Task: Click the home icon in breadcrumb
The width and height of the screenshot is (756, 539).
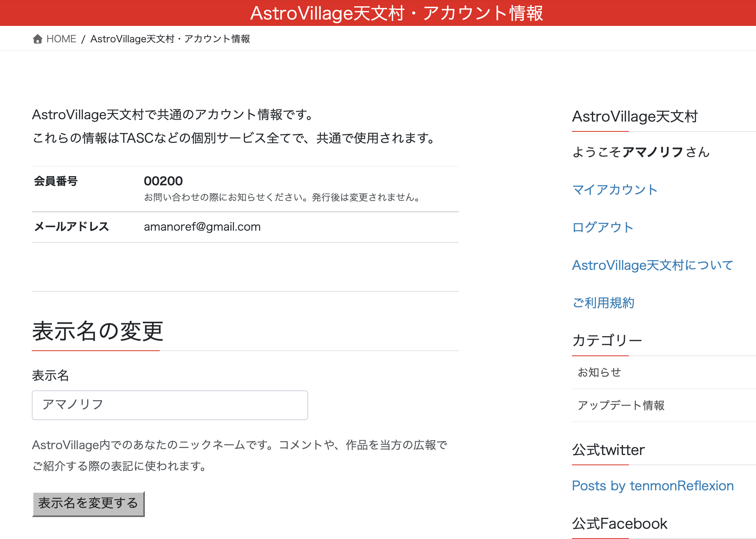Action: point(38,39)
